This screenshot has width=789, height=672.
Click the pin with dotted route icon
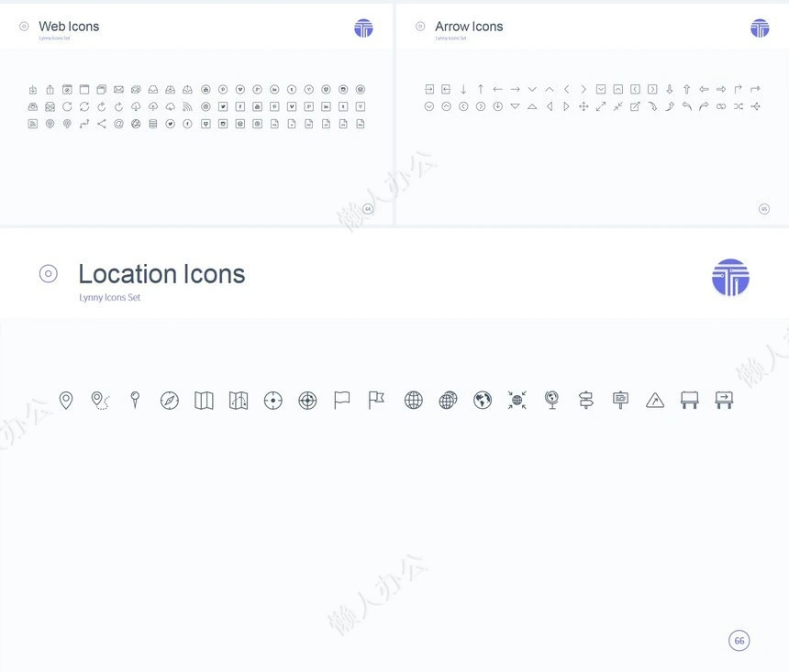tap(100, 401)
